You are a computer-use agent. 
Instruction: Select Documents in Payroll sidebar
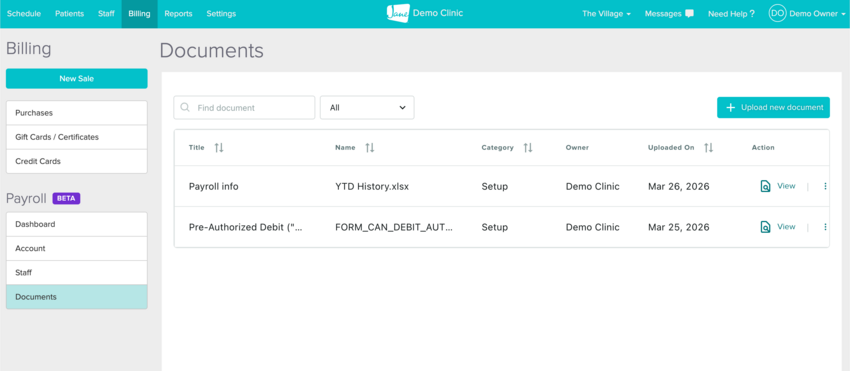click(x=76, y=297)
